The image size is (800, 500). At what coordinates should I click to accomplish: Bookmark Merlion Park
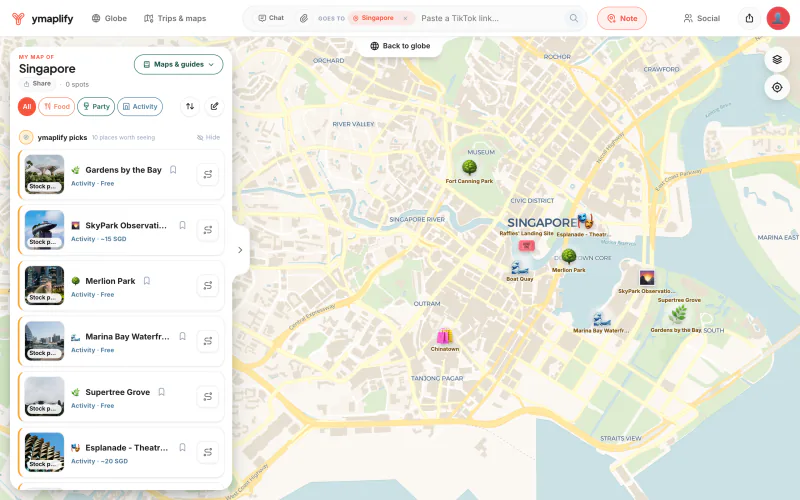pyautogui.click(x=146, y=281)
